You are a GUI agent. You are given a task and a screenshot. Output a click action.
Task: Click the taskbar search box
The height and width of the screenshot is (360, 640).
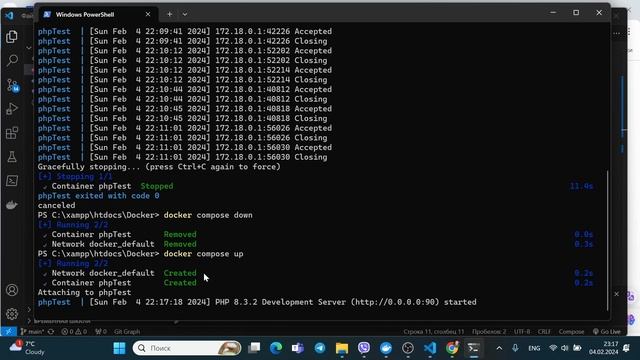pyautogui.click(x=187, y=348)
